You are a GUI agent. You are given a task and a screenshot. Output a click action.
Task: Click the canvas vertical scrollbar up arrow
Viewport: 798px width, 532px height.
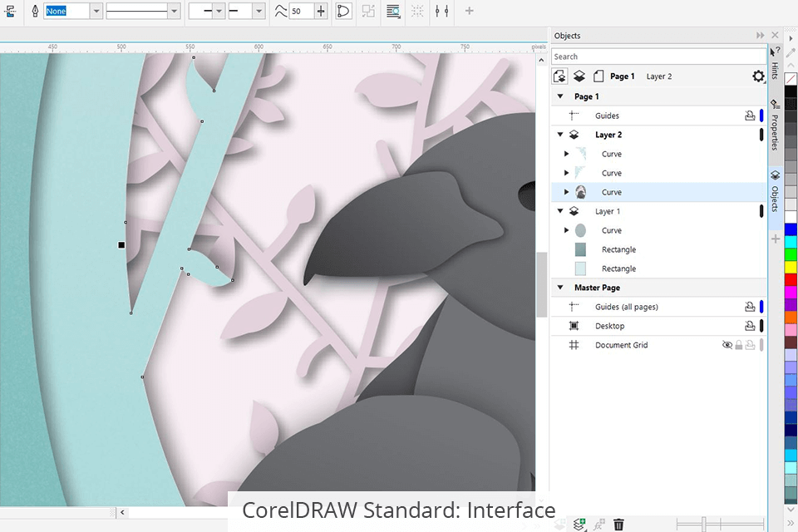541,60
